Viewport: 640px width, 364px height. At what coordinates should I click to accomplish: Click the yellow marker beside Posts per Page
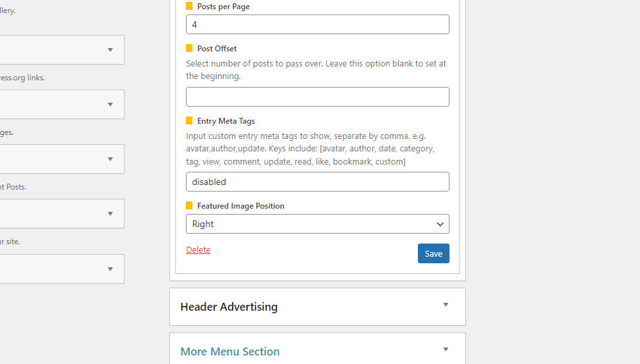point(189,6)
